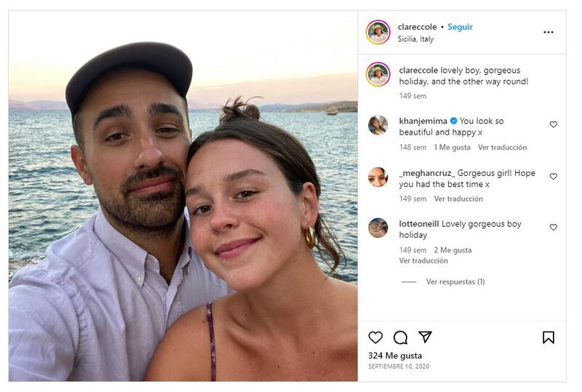Save post with the bookmark icon

pyautogui.click(x=549, y=337)
